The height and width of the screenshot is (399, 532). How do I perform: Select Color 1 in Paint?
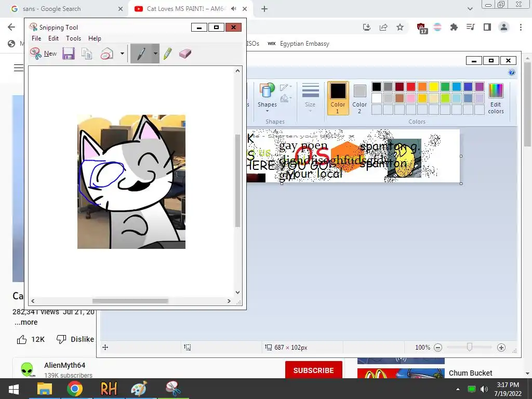338,98
